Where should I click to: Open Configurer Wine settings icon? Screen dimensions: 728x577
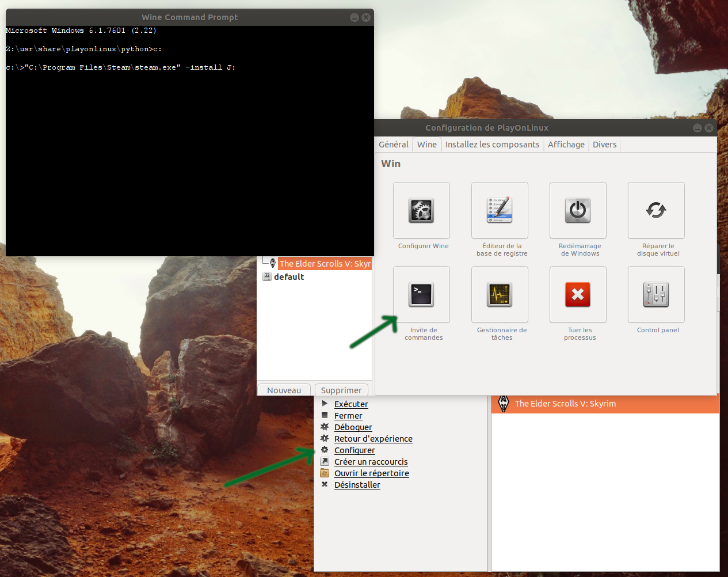421,211
